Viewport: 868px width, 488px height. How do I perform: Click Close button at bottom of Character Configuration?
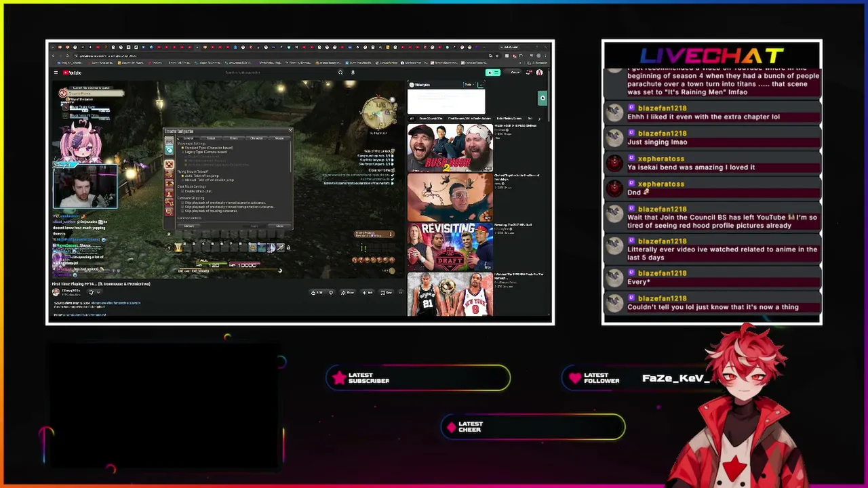(279, 226)
